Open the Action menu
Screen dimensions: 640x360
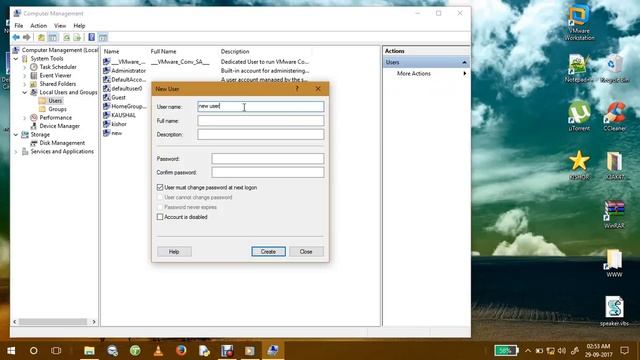click(38, 26)
